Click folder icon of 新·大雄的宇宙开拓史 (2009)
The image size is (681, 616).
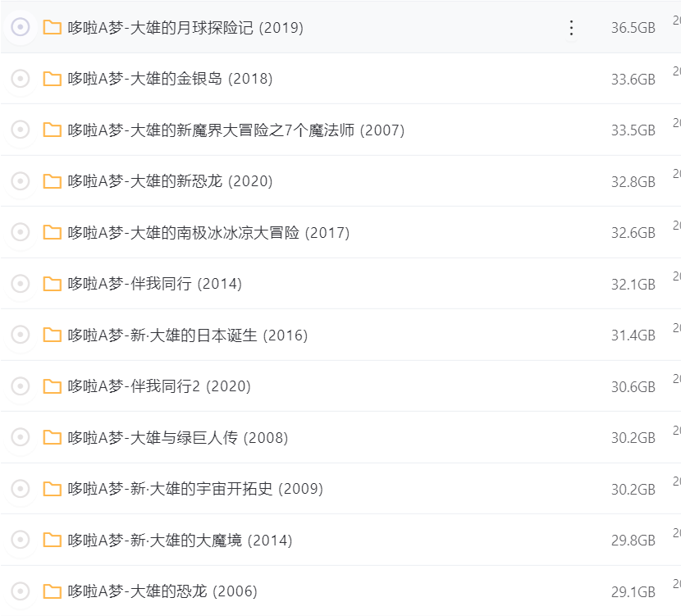click(53, 488)
